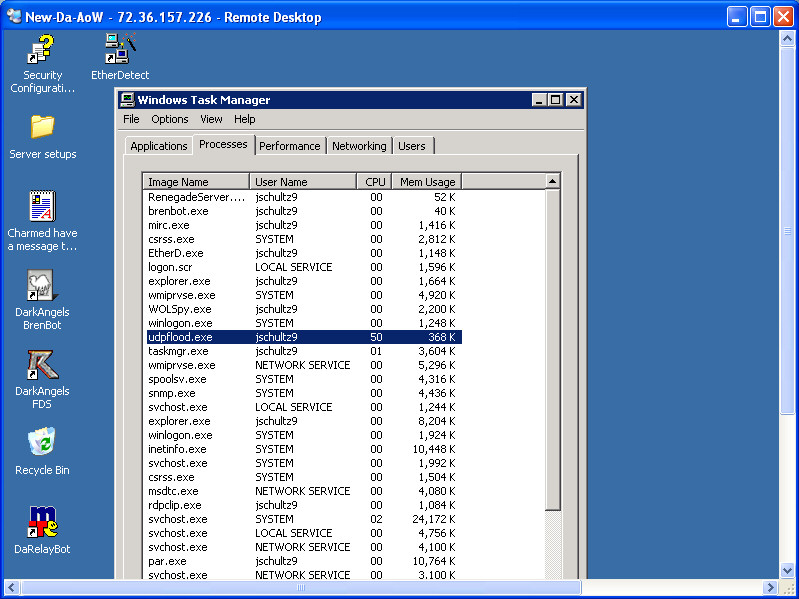This screenshot has height=599, width=799.
Task: Launch the DaRelayBot mIRC shortcut
Action: [x=42, y=522]
